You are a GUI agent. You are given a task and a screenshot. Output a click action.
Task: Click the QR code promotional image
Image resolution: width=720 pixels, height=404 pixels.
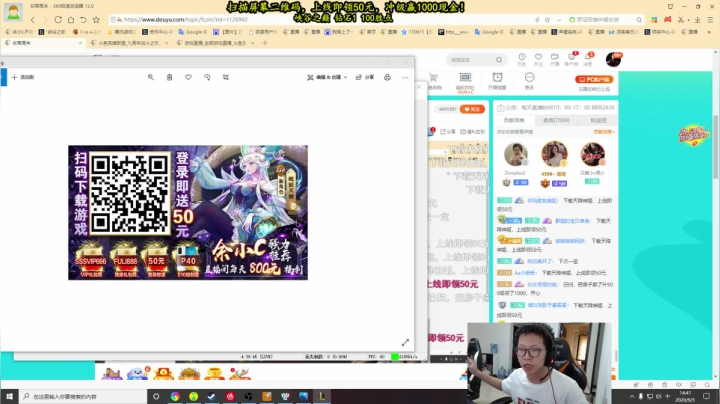[x=188, y=213]
